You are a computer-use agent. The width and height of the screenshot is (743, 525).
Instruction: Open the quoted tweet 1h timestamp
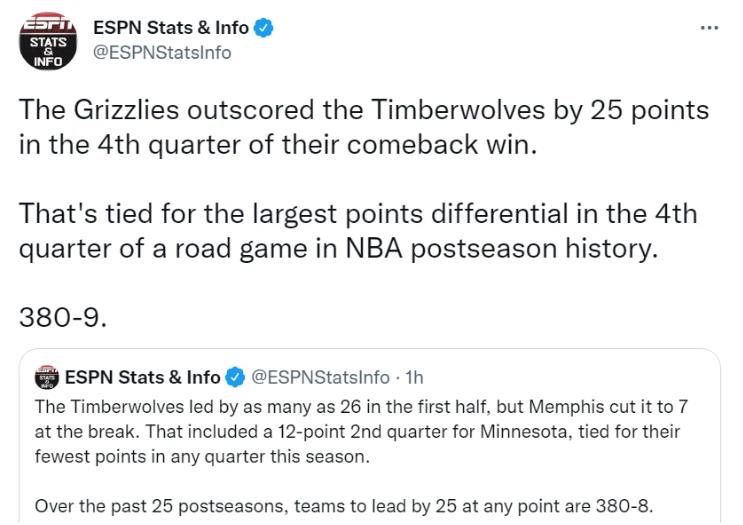(x=414, y=378)
